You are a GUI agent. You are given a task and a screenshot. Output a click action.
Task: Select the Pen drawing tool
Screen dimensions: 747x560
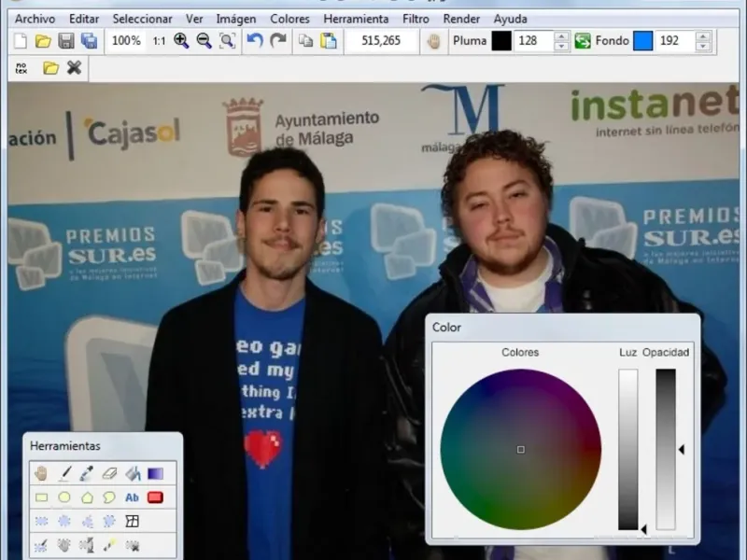pos(64,474)
